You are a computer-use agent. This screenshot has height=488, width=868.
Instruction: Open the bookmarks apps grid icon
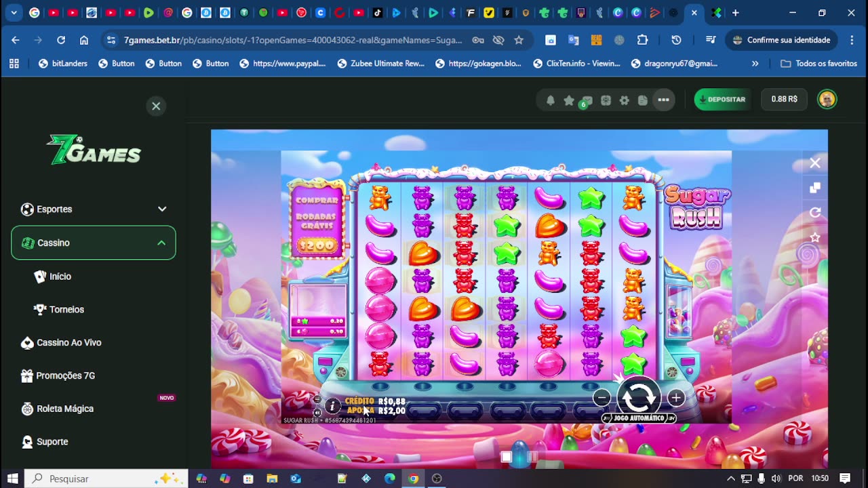(x=14, y=64)
